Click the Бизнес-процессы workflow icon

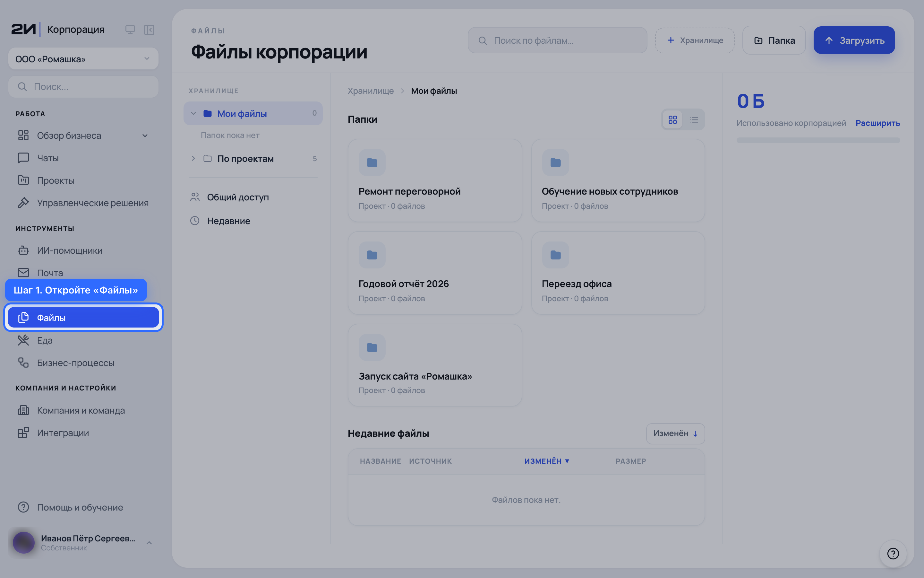click(23, 363)
